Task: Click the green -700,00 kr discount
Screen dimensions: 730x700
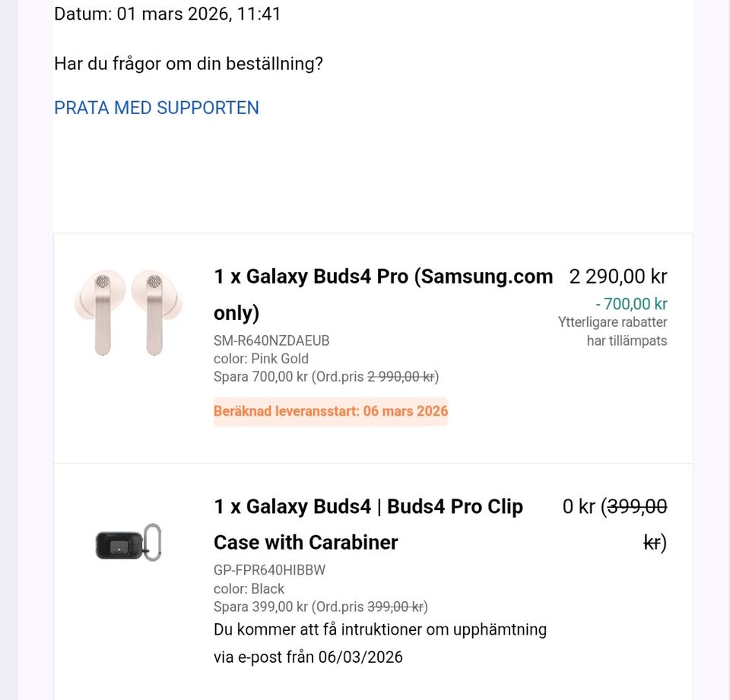Action: 631,304
